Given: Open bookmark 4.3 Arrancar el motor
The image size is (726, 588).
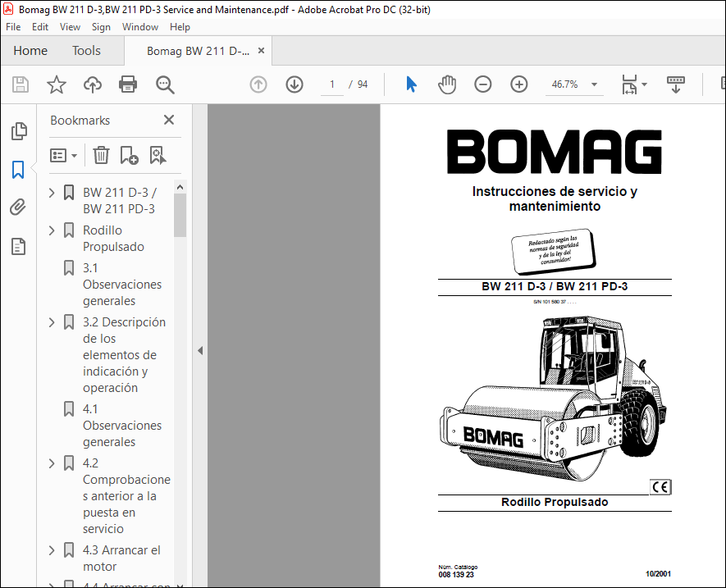Looking at the screenshot, I should [121, 558].
